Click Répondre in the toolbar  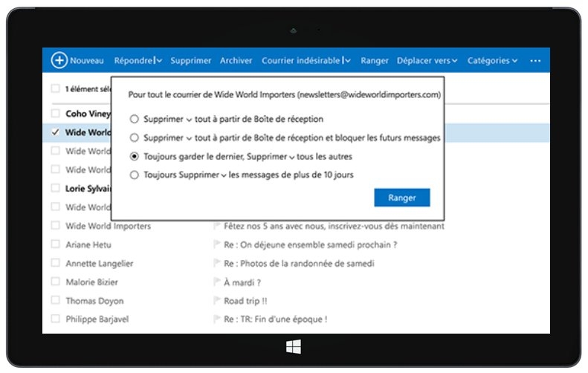coord(134,61)
